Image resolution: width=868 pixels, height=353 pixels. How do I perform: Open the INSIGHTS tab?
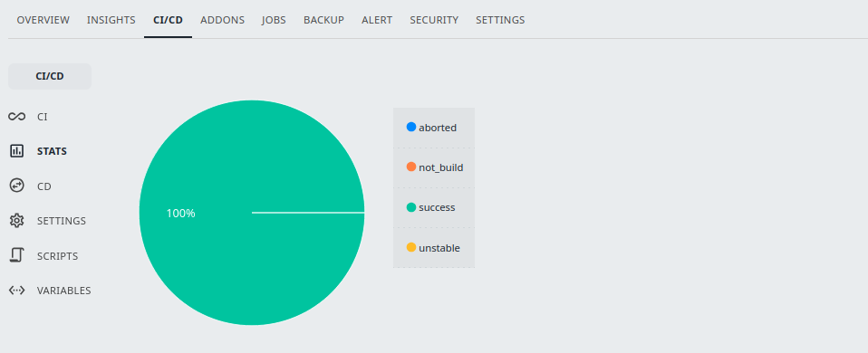coord(111,20)
